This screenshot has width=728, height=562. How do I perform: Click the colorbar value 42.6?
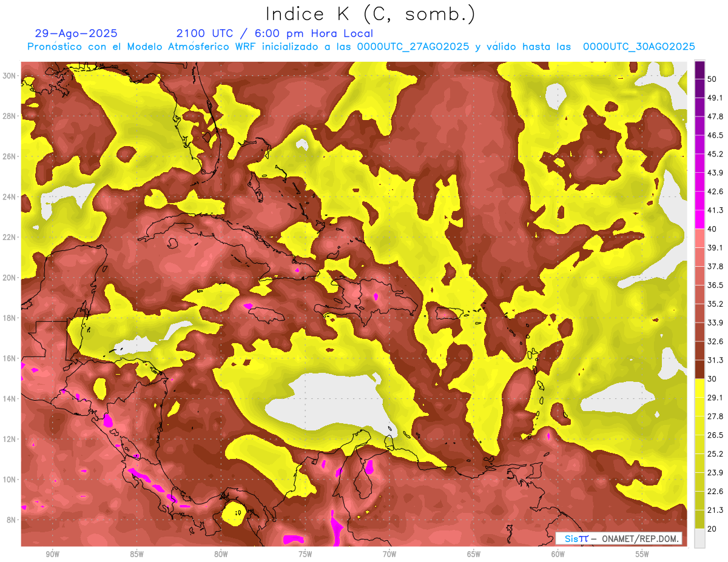715,192
